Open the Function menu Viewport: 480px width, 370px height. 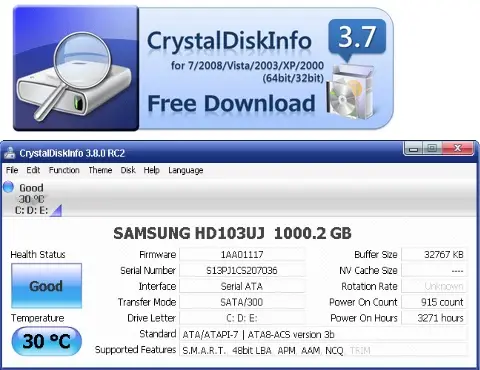(x=64, y=170)
